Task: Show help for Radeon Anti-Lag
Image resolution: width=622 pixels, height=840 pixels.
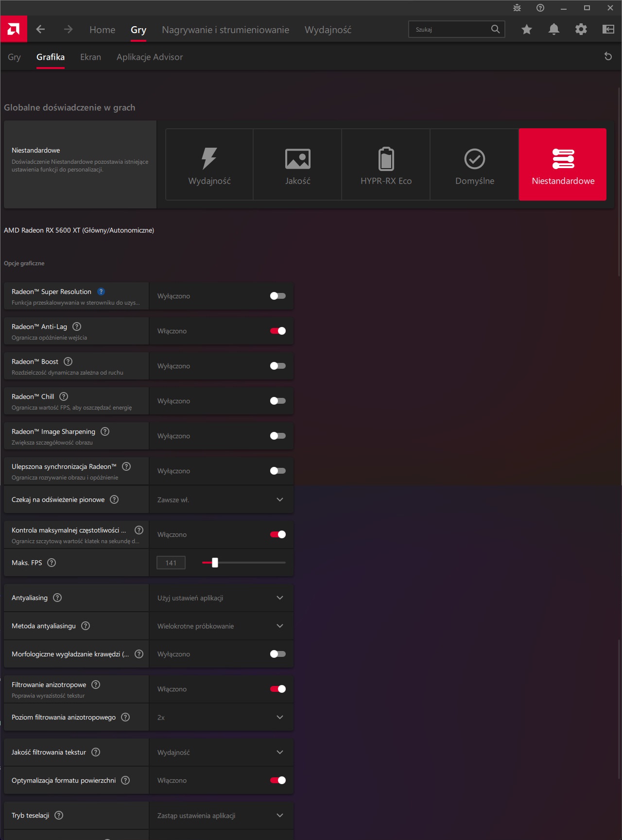Action: point(77,326)
